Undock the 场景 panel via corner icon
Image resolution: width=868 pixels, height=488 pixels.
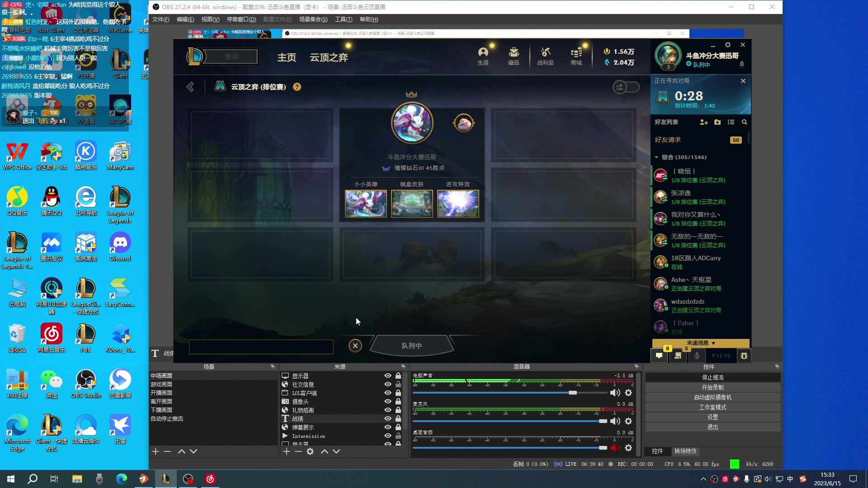click(x=273, y=366)
